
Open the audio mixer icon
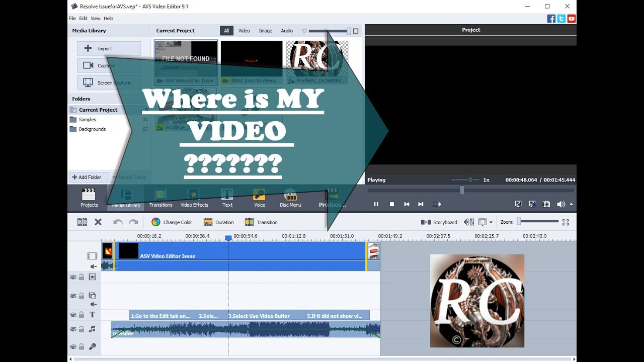tap(469, 222)
